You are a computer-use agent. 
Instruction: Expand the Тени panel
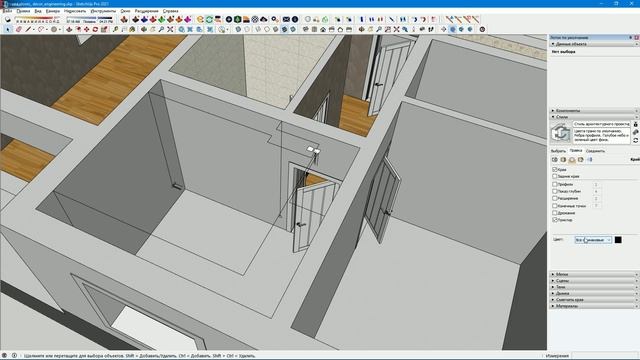coord(593,287)
